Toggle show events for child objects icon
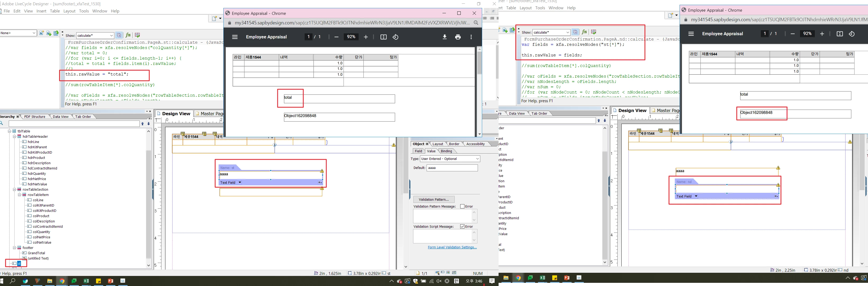Screen dimensions: 868x286 click(119, 35)
